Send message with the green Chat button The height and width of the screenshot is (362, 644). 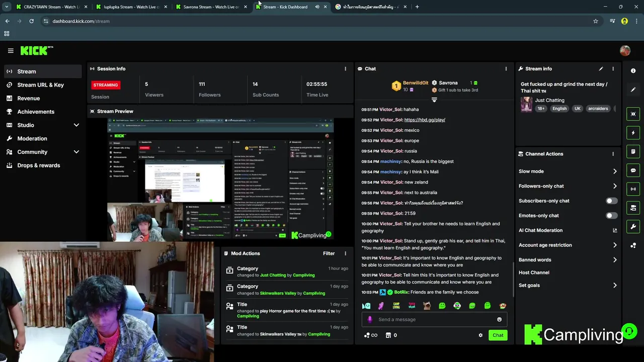click(498, 335)
